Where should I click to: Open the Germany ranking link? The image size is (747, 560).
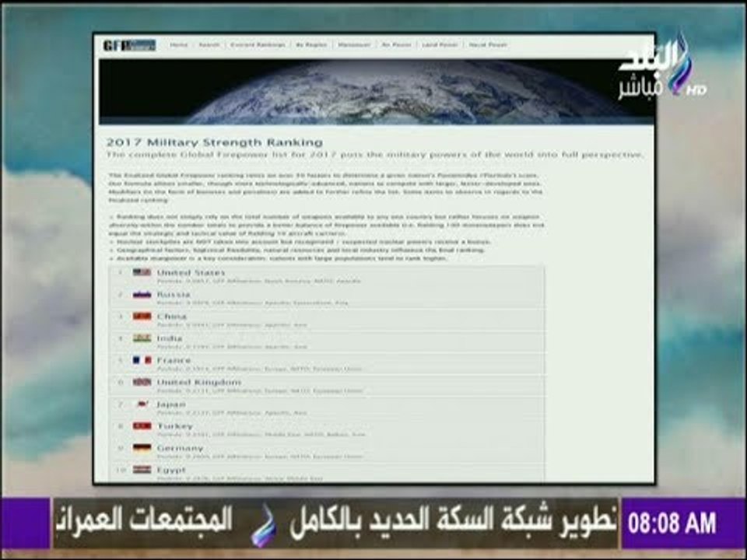click(x=180, y=449)
